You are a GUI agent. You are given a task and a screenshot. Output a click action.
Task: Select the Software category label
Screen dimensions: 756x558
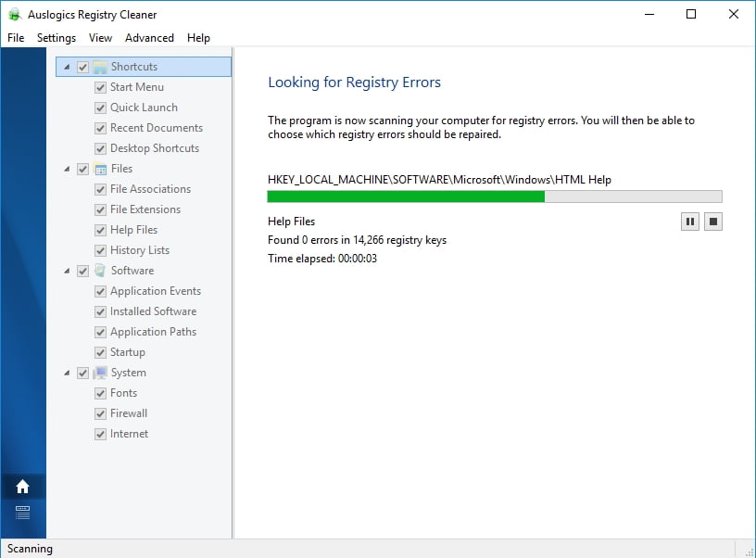pyautogui.click(x=132, y=271)
